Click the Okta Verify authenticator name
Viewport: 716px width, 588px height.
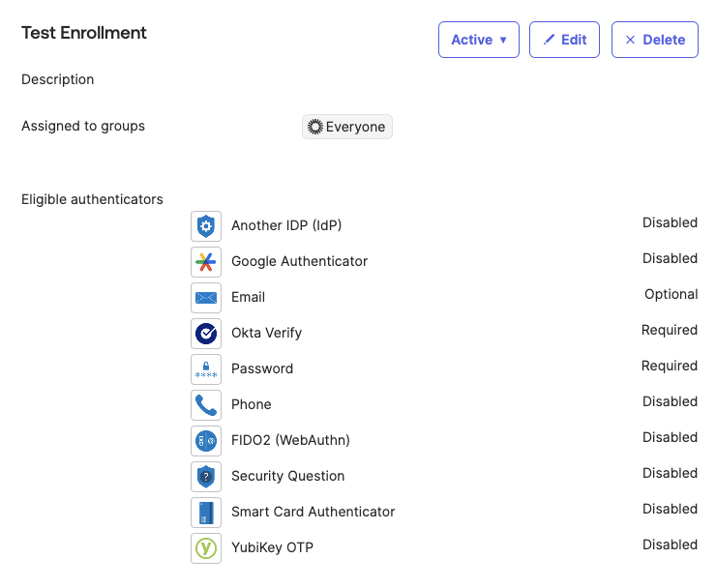[x=266, y=333]
